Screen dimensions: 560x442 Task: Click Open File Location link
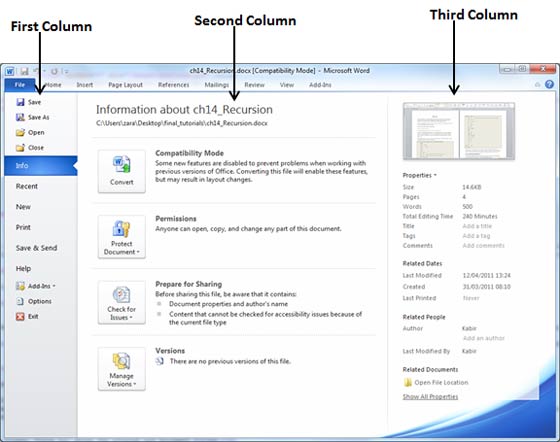[441, 382]
